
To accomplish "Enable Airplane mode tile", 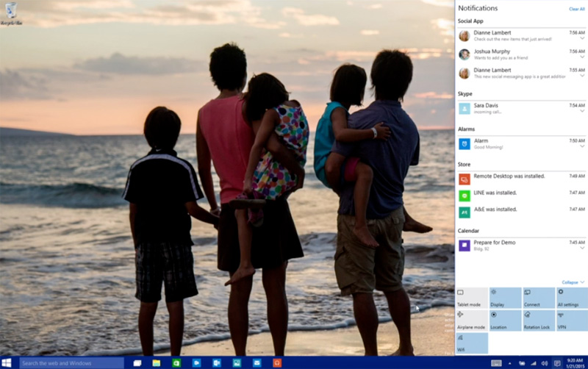I will tap(471, 320).
